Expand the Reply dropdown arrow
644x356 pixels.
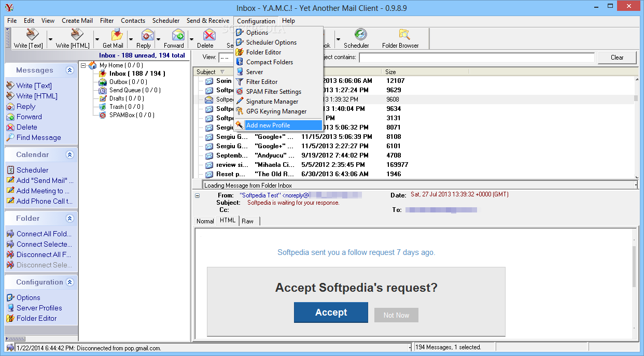(x=158, y=38)
